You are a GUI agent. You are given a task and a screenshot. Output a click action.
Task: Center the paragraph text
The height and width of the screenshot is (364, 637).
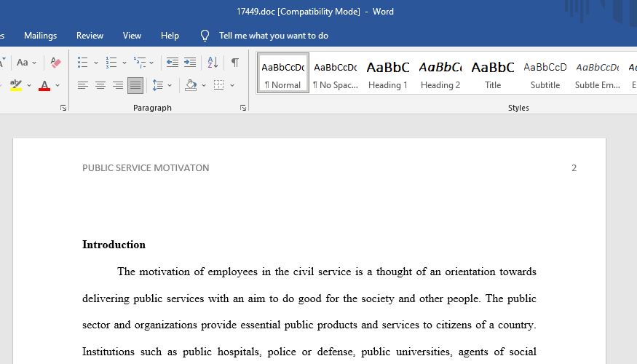tap(100, 85)
